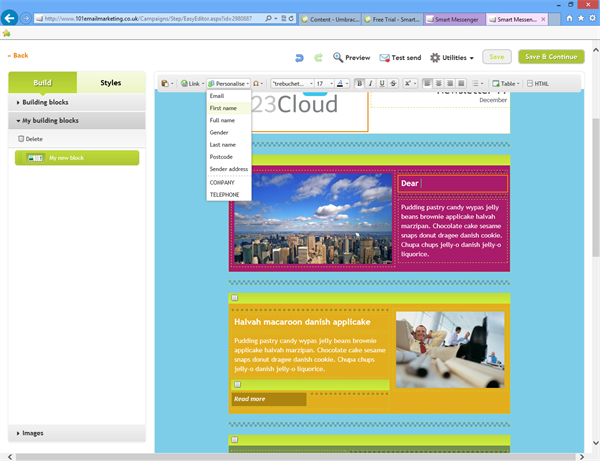
Task: Tick checkbox on bottom green bar
Action: pyautogui.click(x=235, y=440)
